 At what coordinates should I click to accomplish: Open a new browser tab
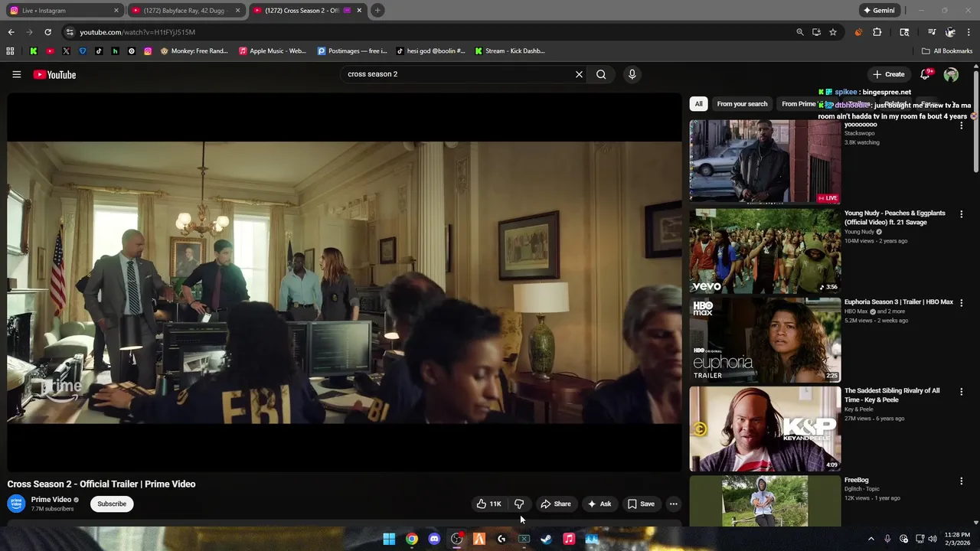377,11
